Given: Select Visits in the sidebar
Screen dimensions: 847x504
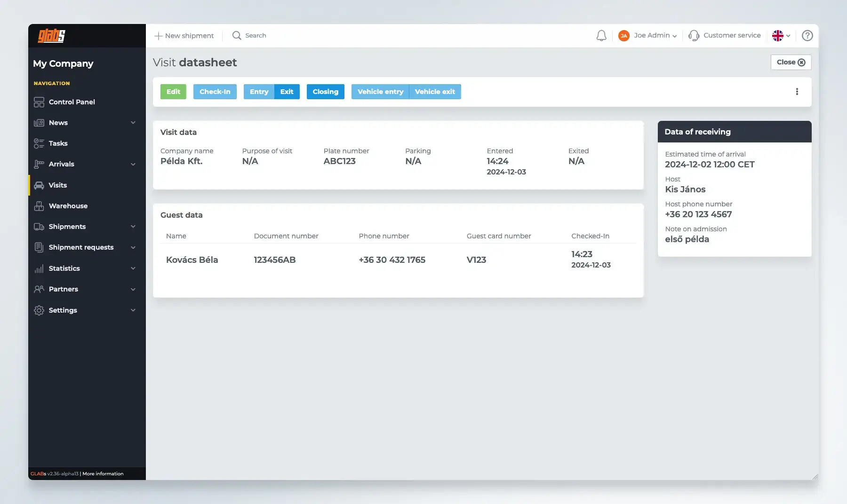Looking at the screenshot, I should [57, 185].
